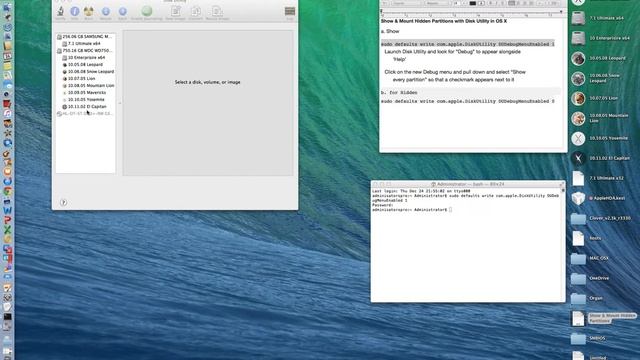640x360 pixels.
Task: Click the Terminal window title bar
Action: click(x=468, y=184)
